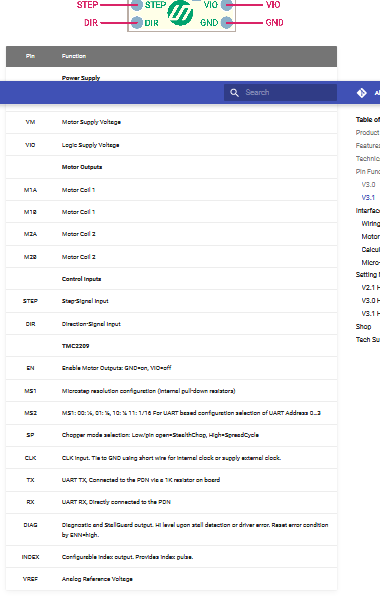Click the DIR pin pad on board diagram
The width and height of the screenshot is (380, 604).
click(137, 23)
